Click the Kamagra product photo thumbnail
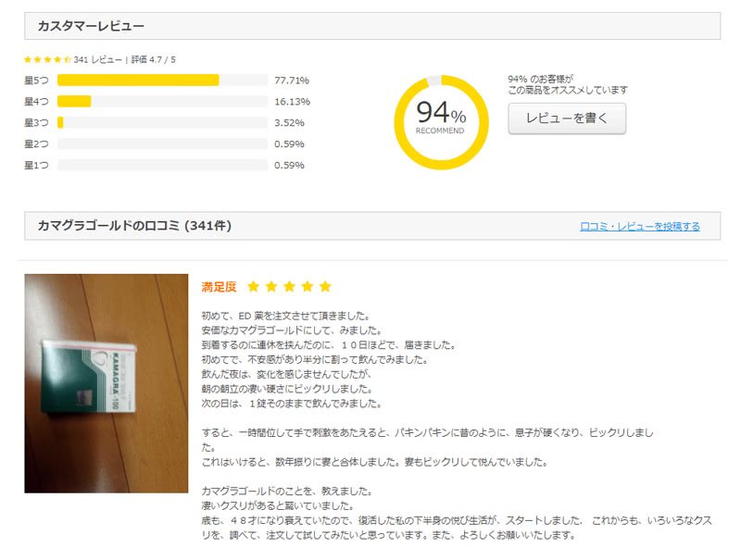741x560 pixels. pos(106,382)
